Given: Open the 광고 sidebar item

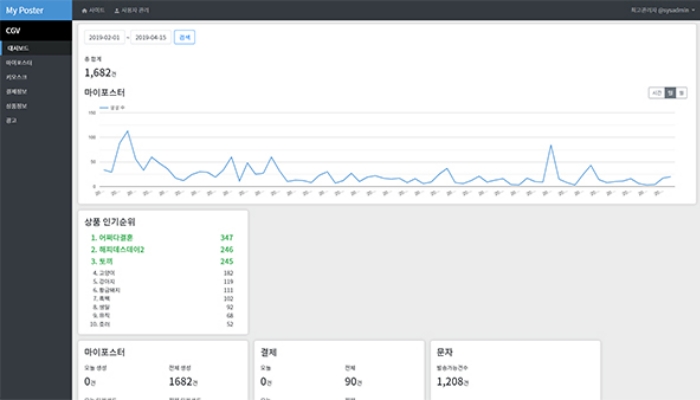Looking at the screenshot, I should (36, 120).
